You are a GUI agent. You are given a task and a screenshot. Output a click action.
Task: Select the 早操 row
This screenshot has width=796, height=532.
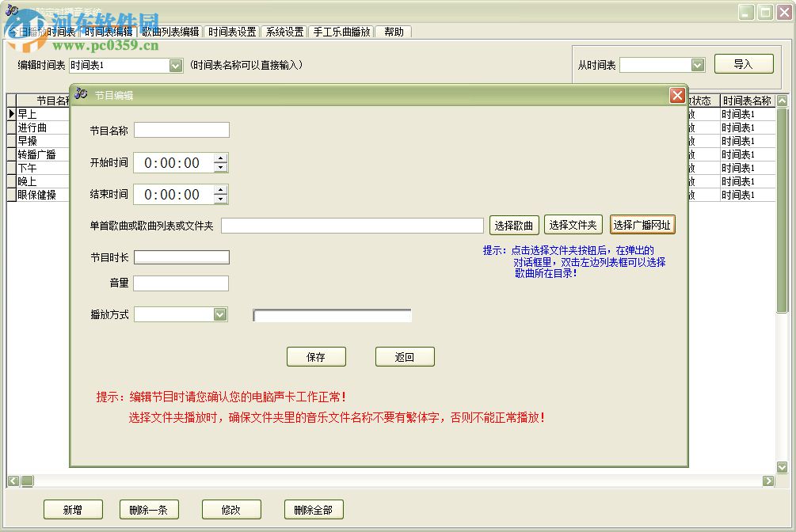pyautogui.click(x=43, y=141)
